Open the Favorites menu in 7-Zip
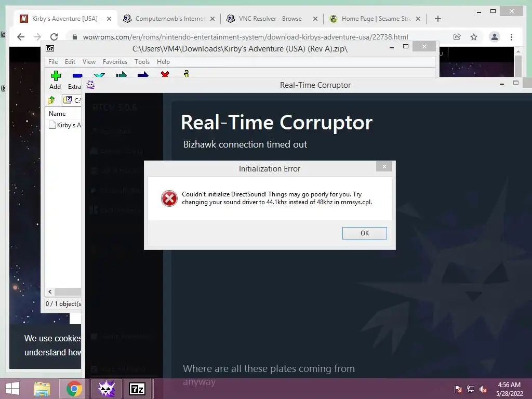 pos(115,62)
